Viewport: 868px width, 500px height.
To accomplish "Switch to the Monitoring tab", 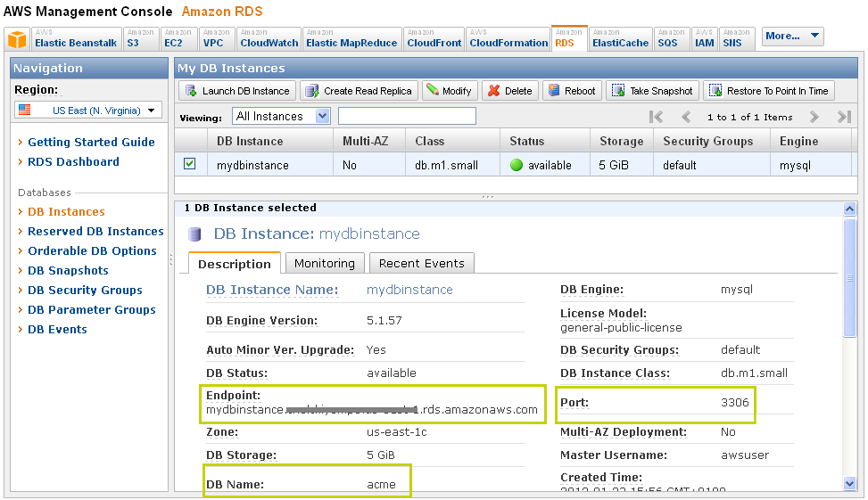I will tap(325, 263).
